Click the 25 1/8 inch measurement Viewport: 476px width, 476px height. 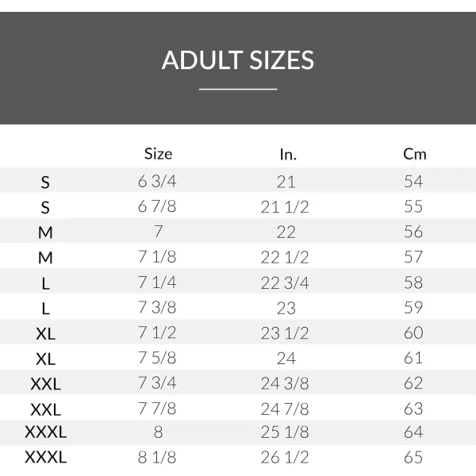tap(285, 432)
